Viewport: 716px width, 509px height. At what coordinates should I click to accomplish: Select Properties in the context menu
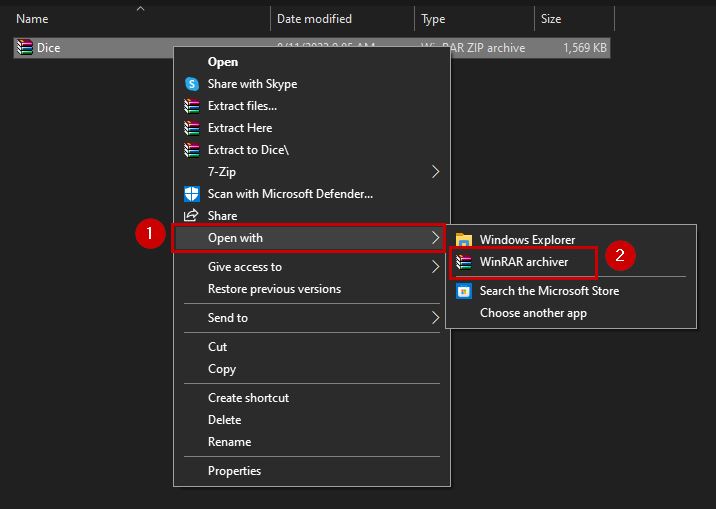click(234, 471)
